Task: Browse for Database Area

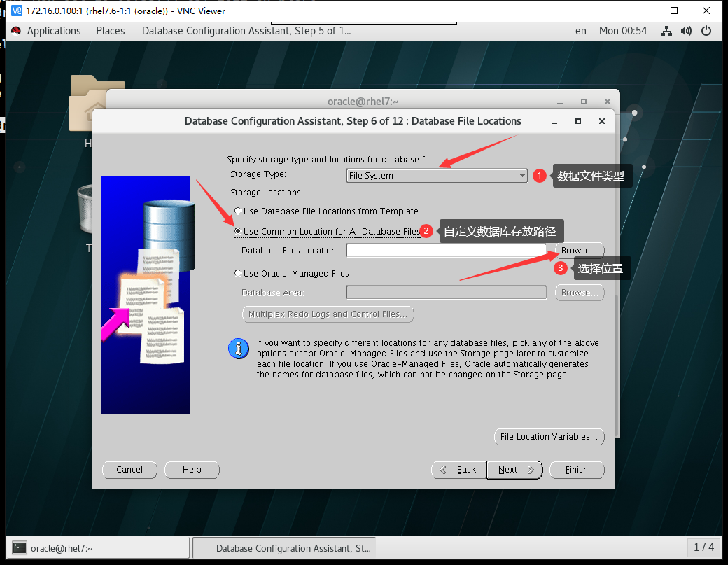Action: (580, 293)
